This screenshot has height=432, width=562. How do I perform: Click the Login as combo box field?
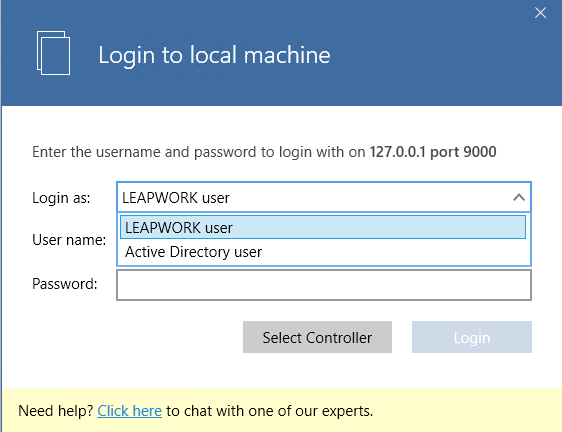324,197
